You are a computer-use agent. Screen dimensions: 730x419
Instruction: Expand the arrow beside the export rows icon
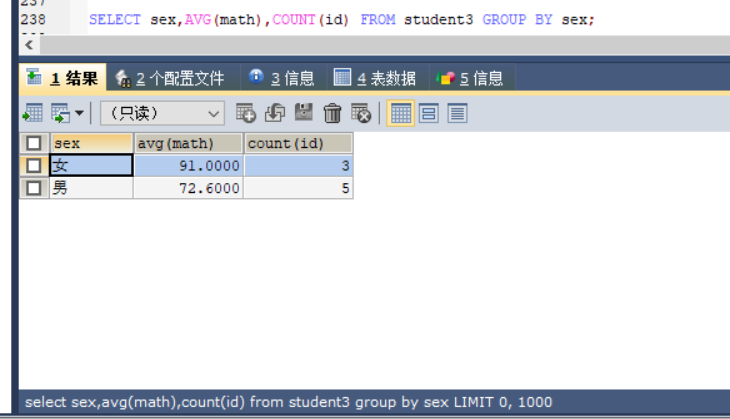pos(79,113)
